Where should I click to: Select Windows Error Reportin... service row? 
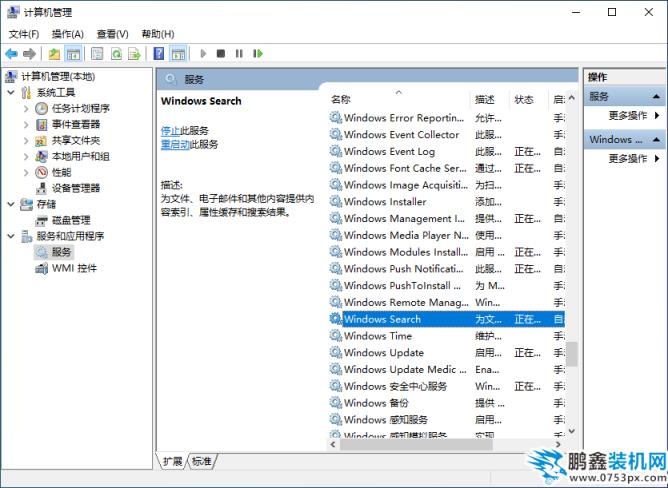click(447, 118)
